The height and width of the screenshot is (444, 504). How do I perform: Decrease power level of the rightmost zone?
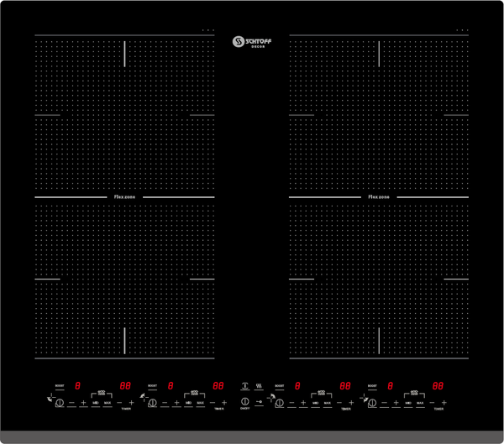[384, 403]
